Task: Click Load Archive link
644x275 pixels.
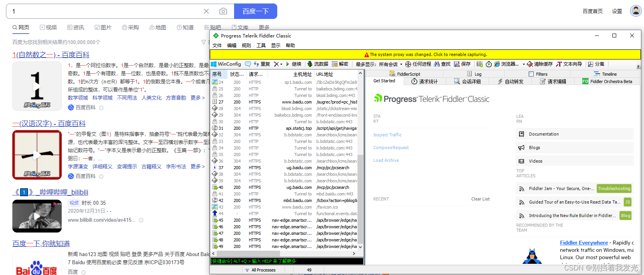Action: pos(386,160)
